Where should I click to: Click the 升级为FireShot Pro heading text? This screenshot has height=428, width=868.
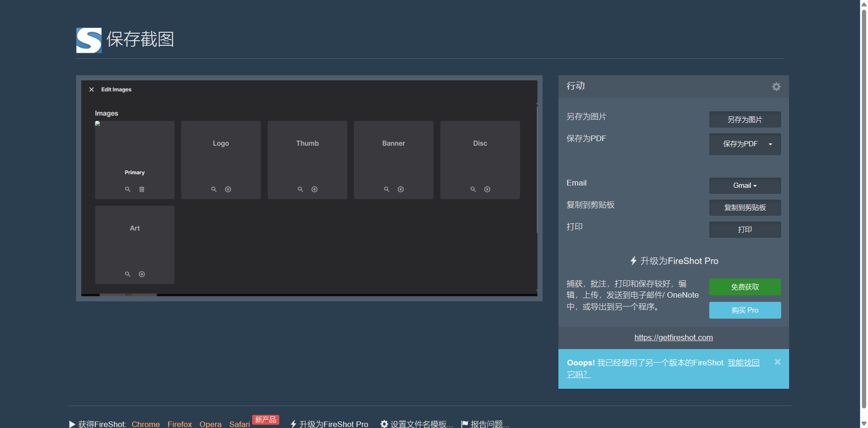point(679,261)
